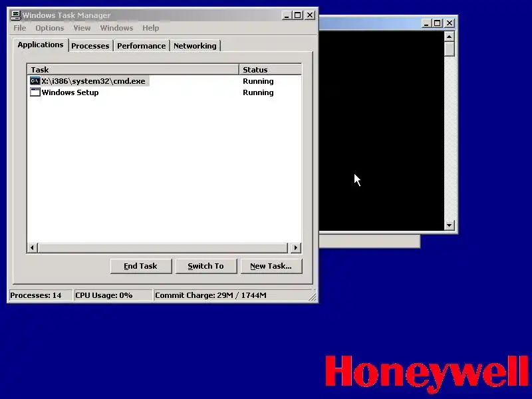The width and height of the screenshot is (532, 399).
Task: Click the command prompt scroll down arrow
Action: [x=450, y=225]
